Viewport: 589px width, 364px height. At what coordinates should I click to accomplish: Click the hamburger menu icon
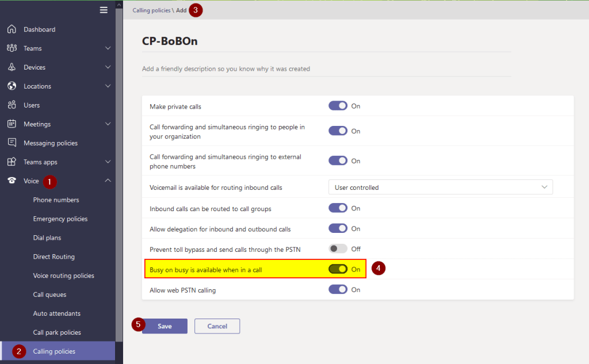click(x=104, y=10)
